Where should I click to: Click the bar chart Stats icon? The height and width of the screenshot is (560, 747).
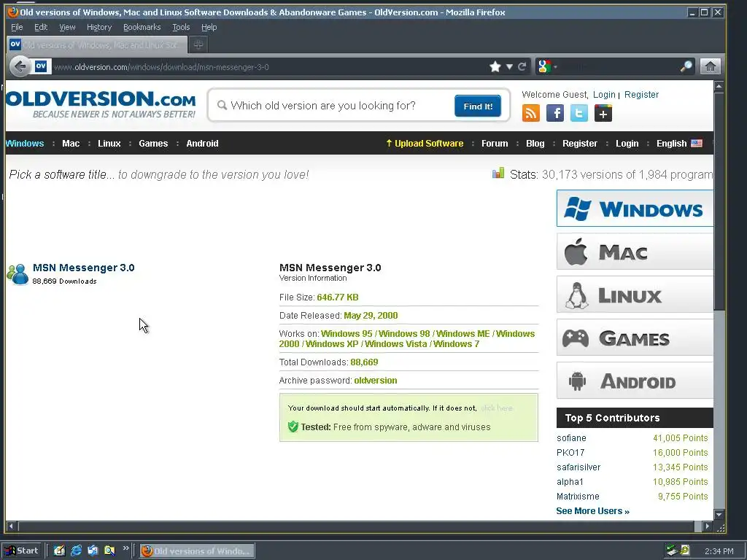pyautogui.click(x=498, y=173)
